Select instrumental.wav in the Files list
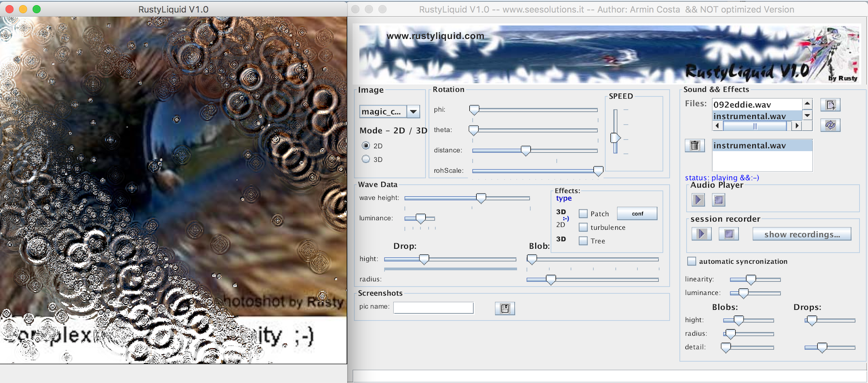 coord(758,116)
